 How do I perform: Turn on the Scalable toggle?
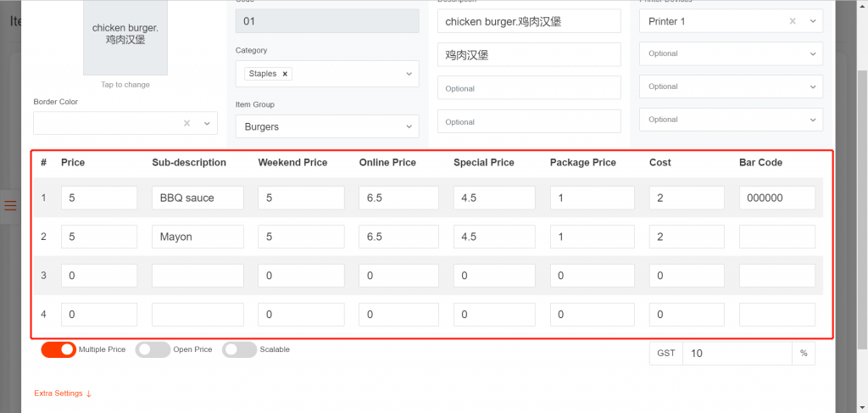pos(239,349)
